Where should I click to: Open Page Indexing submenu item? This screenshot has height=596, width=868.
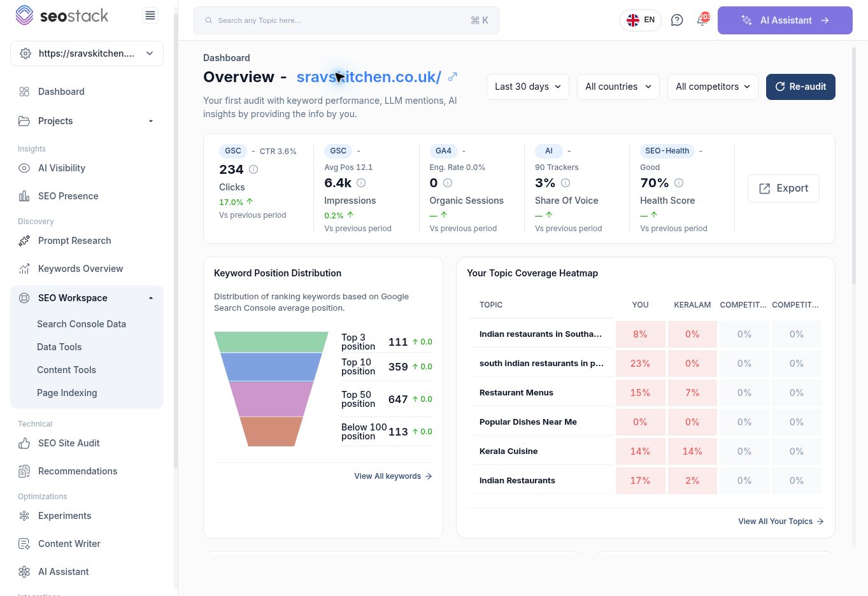[x=67, y=393]
